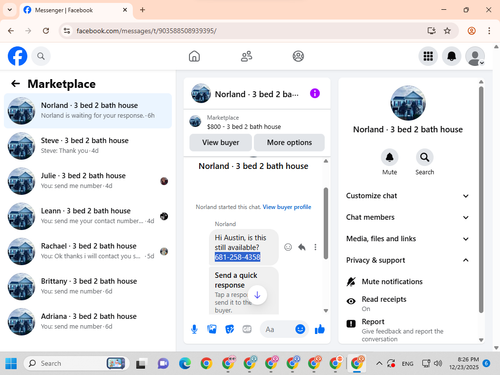Show hidden system tray icons chevron
Viewport: 500px width, 375px height.
(x=379, y=363)
